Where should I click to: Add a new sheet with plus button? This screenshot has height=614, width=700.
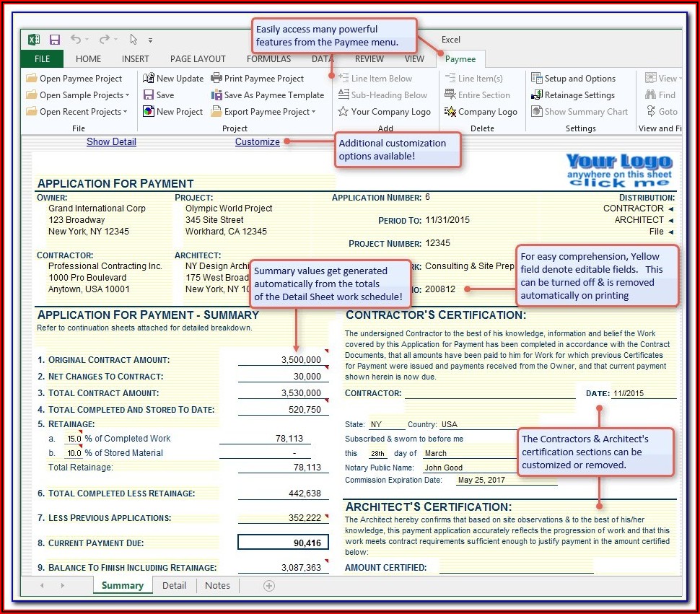pos(269,586)
